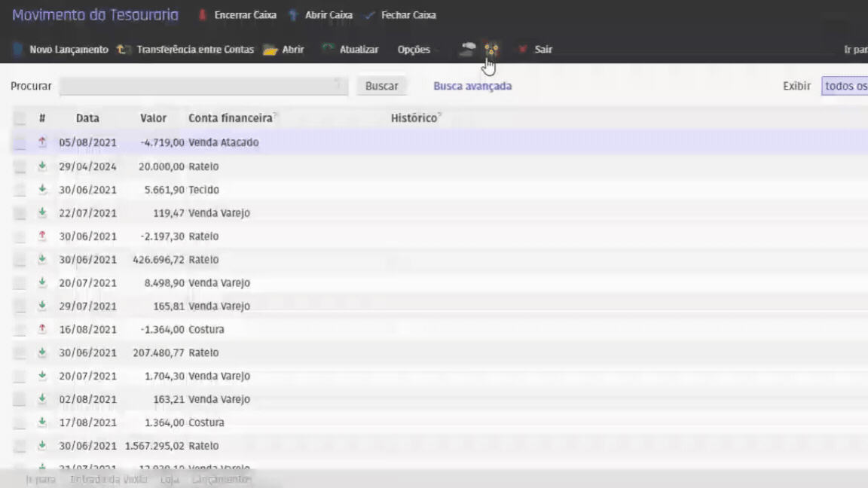
Task: Click the grey icon right of Opções
Action: click(x=467, y=50)
